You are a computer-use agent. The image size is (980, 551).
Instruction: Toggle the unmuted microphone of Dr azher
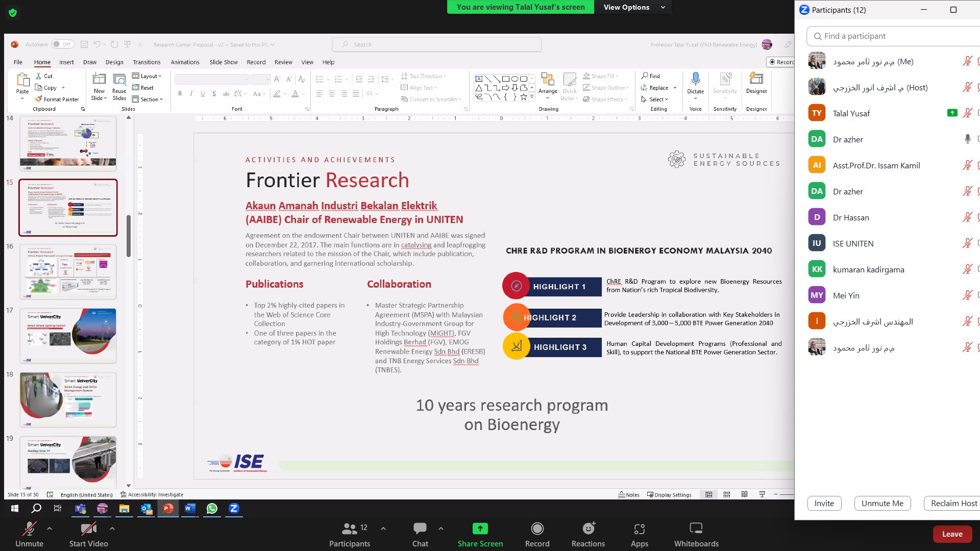(x=967, y=139)
